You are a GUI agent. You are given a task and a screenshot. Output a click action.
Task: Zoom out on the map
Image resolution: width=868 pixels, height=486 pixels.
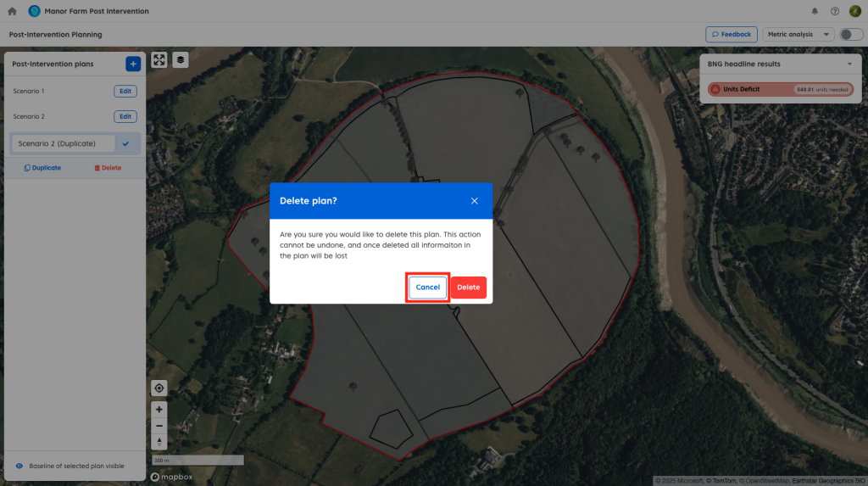[159, 425]
